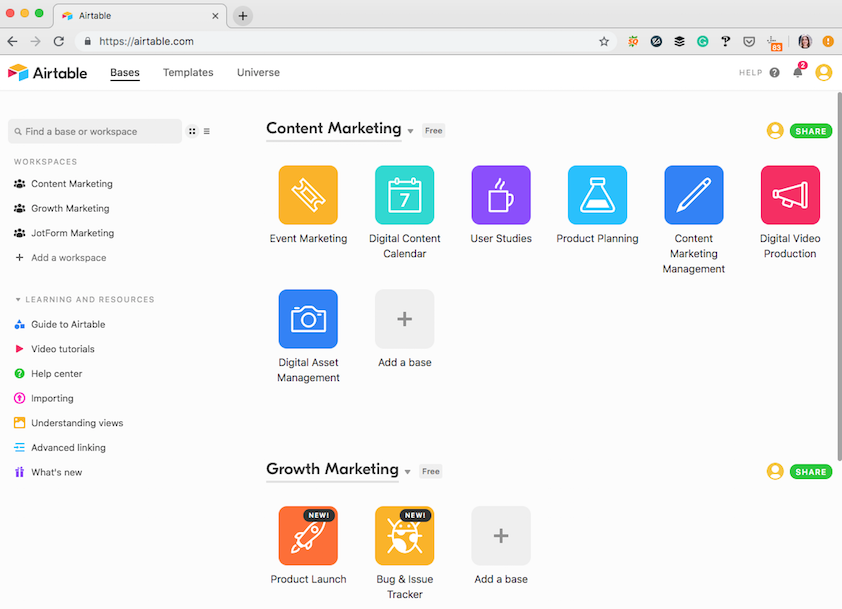The width and height of the screenshot is (842, 609).
Task: Open Digital Video Production megaphone base
Action: coord(790,195)
